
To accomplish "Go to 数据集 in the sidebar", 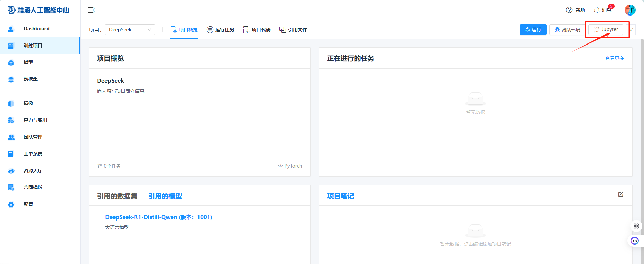I will coord(31,79).
